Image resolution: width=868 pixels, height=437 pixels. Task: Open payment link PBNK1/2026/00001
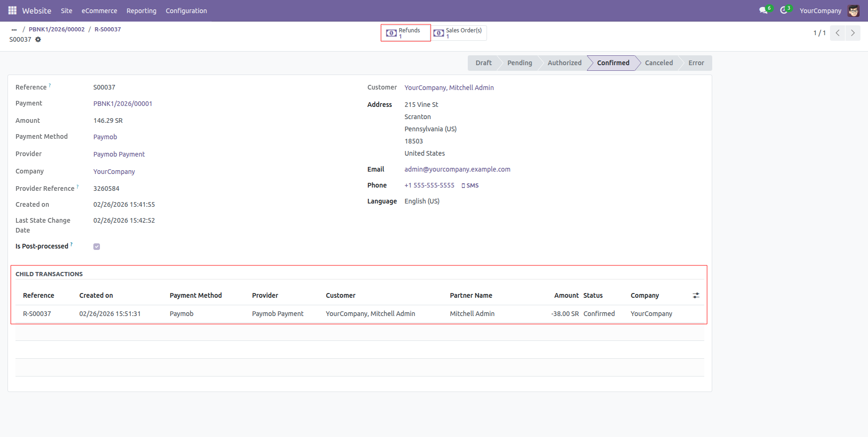click(122, 104)
